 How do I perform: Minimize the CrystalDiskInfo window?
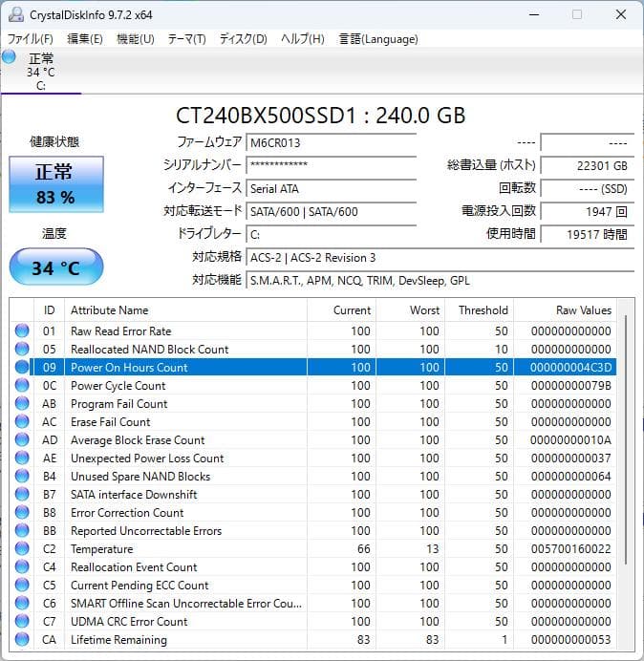pos(534,14)
